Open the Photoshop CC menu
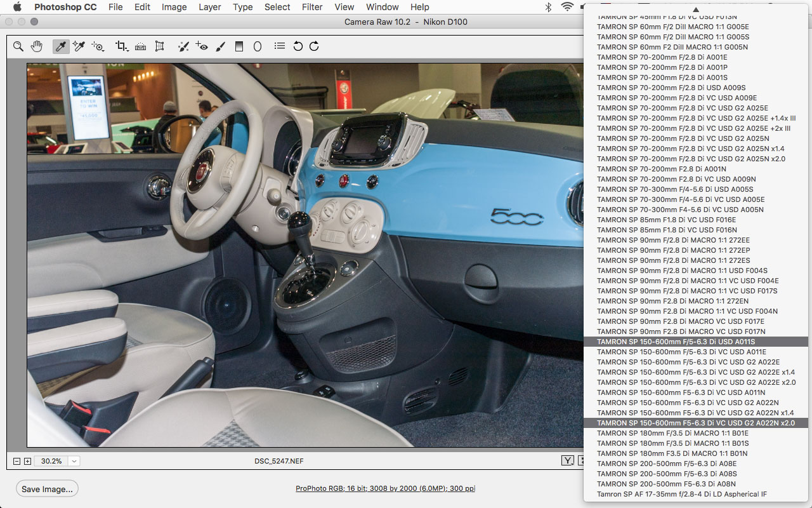 [65, 7]
